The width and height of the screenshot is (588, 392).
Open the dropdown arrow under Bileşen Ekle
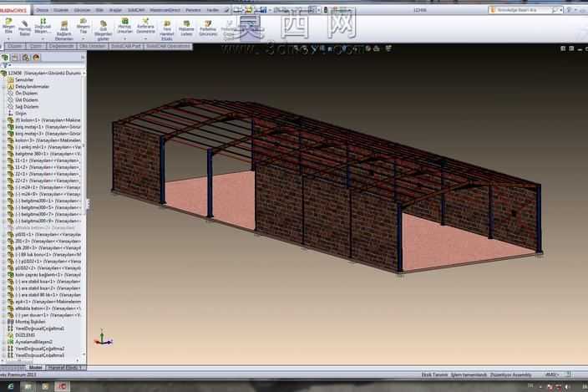(8, 38)
